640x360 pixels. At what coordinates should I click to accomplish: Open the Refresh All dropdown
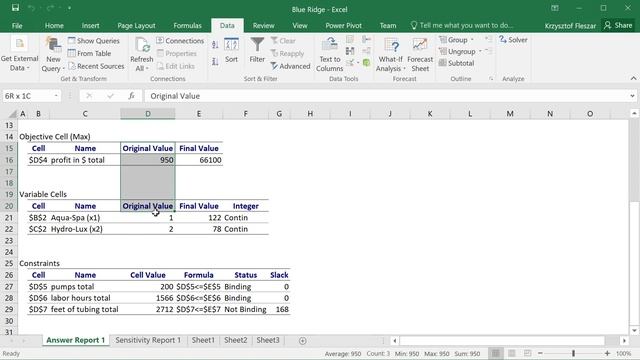(142, 54)
